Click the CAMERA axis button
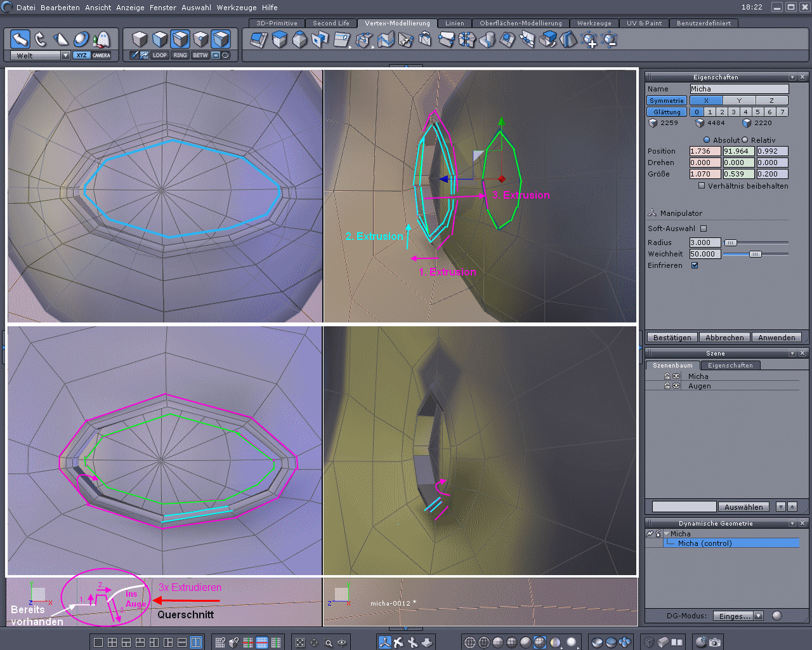Image resolution: width=812 pixels, height=650 pixels. pos(101,55)
